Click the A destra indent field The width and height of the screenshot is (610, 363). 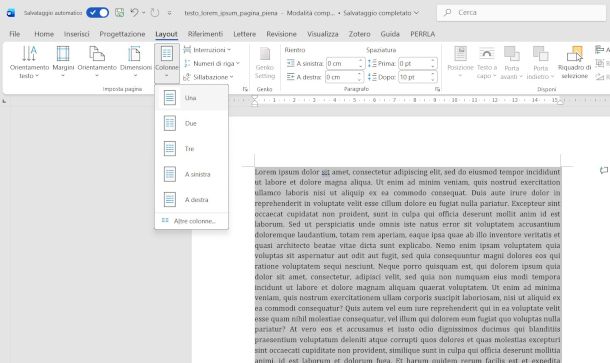point(341,77)
